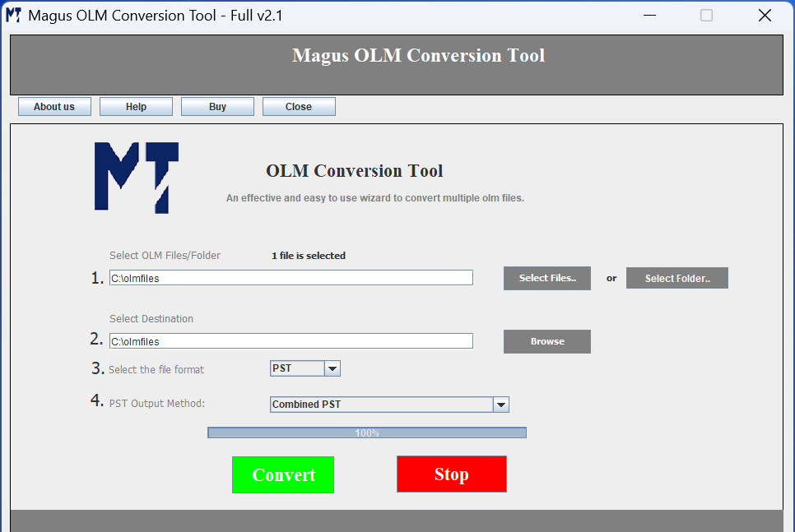The width and height of the screenshot is (795, 532).
Task: Open the Help button
Action: click(x=136, y=106)
